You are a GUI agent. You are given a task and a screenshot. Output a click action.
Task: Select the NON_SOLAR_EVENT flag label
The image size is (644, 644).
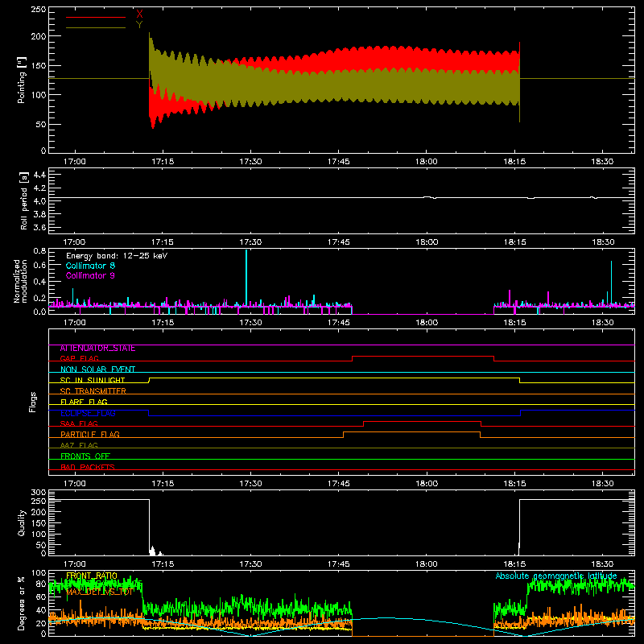click(97, 369)
